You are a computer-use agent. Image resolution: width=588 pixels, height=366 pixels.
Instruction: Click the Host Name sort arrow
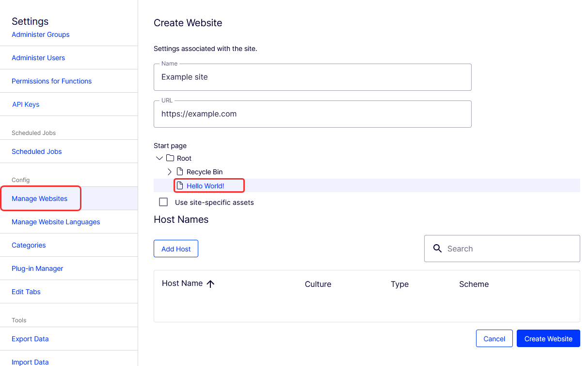click(x=210, y=284)
